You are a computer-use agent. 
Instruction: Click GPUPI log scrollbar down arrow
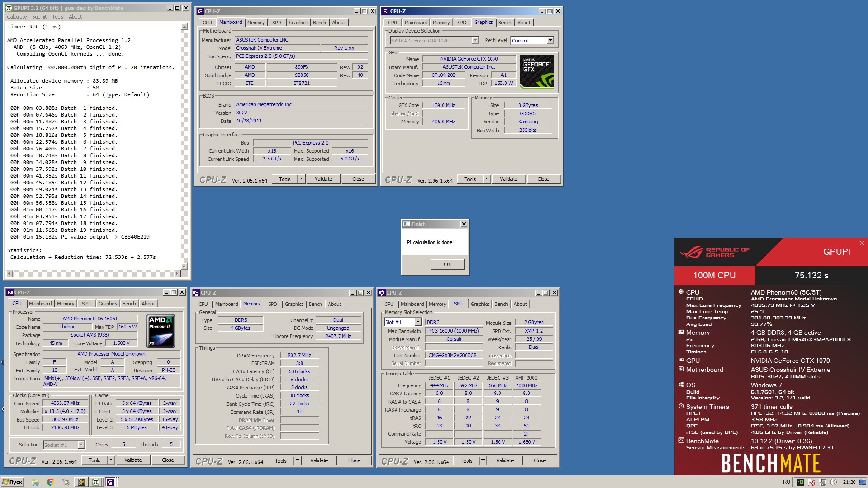(x=184, y=266)
